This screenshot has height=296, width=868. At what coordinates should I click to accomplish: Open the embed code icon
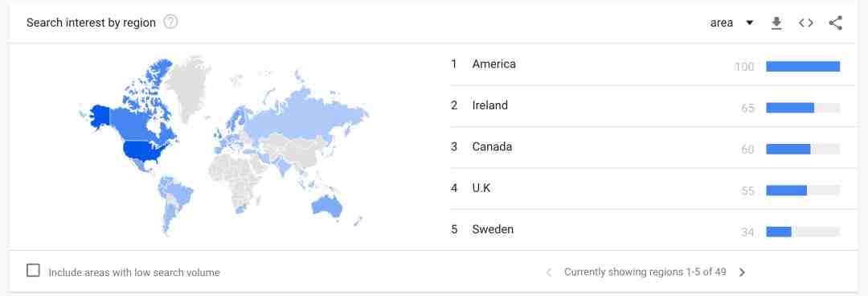point(806,23)
